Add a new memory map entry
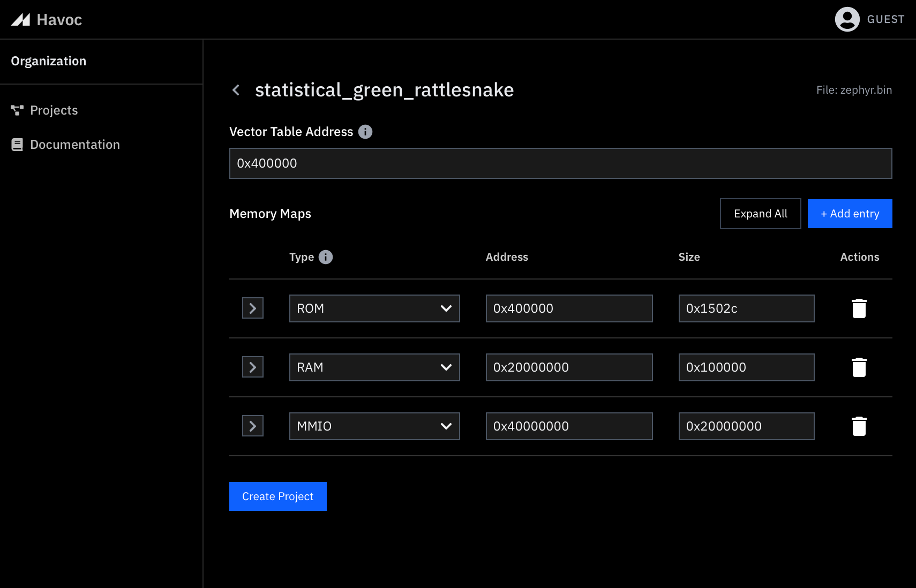916x588 pixels. [850, 214]
